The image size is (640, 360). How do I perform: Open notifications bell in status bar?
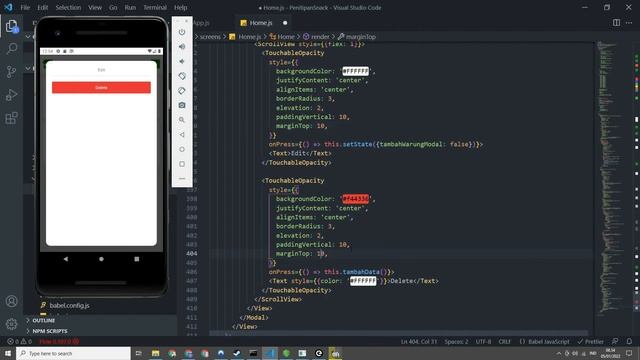[x=629, y=341]
